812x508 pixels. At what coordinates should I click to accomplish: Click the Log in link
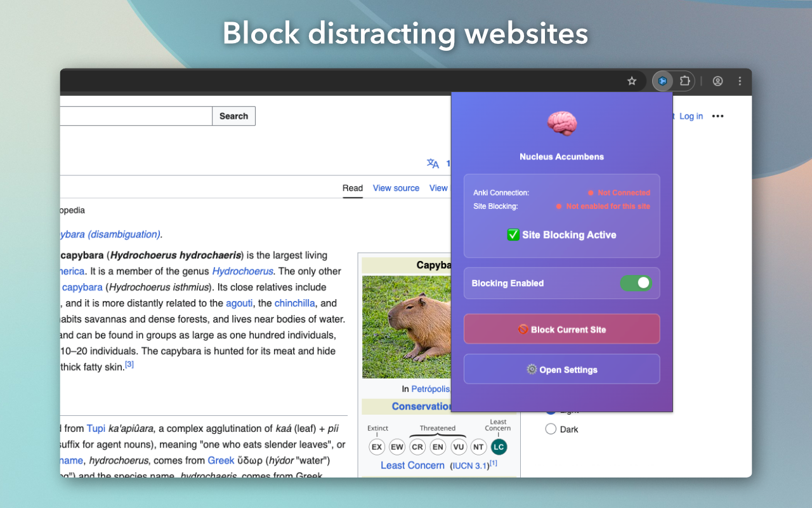pyautogui.click(x=691, y=116)
